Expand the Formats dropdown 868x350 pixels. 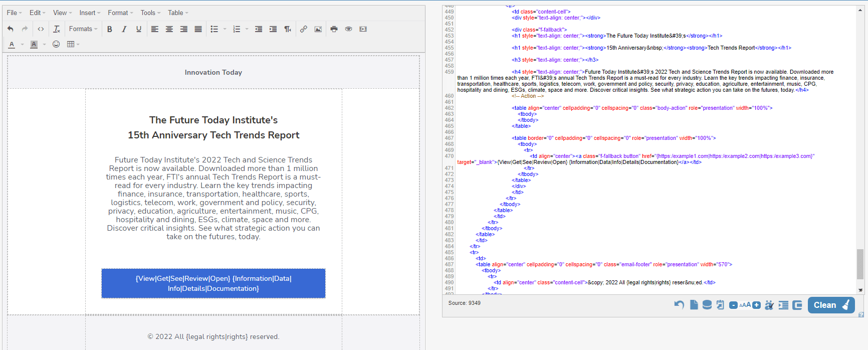pyautogui.click(x=83, y=29)
